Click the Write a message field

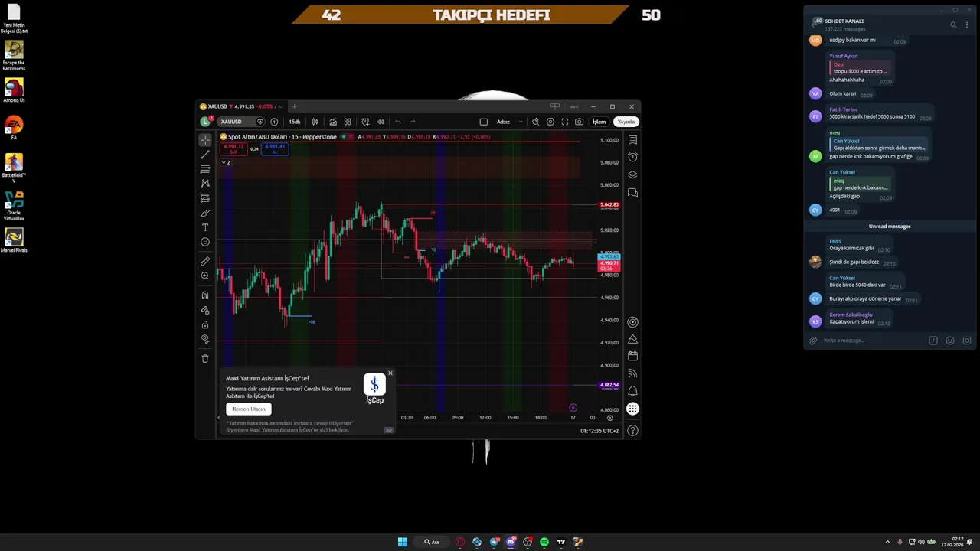873,341
